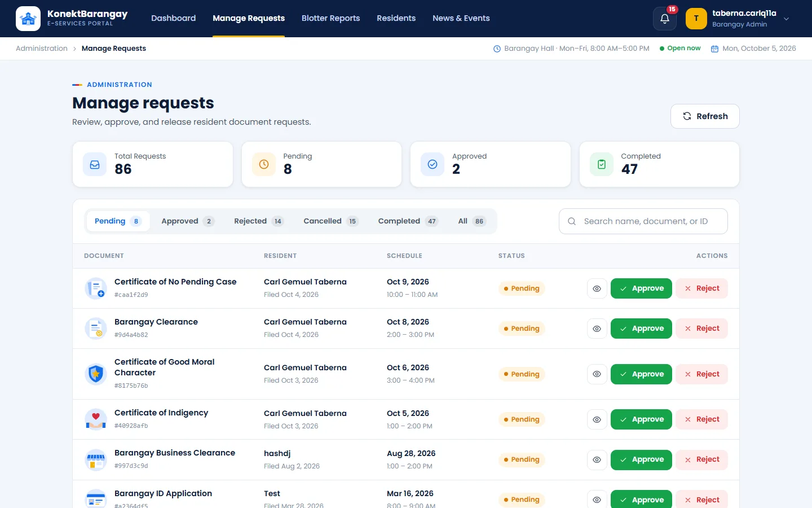Screen dimensions: 812x508
Task: Reject the Barangay Clearance row's request
Action: (702, 329)
